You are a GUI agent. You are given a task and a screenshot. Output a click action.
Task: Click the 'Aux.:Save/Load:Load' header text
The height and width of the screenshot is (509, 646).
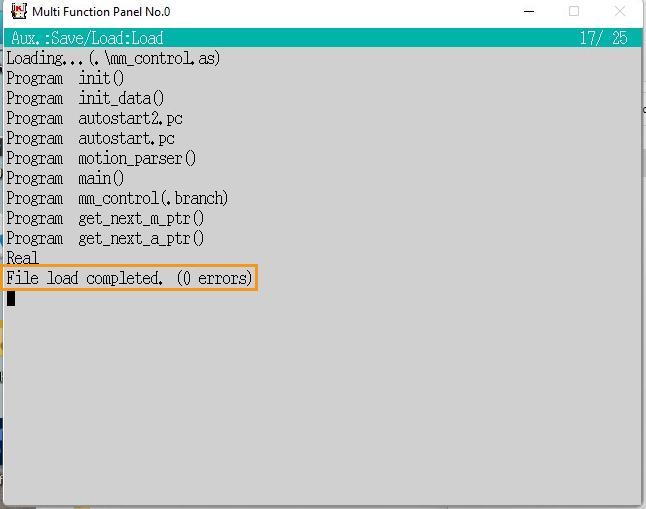pos(87,38)
